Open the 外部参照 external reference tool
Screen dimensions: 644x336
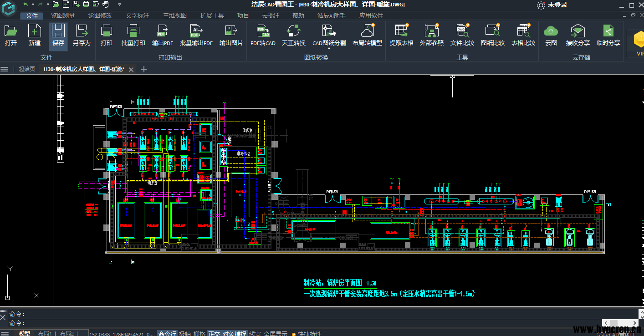click(x=431, y=36)
